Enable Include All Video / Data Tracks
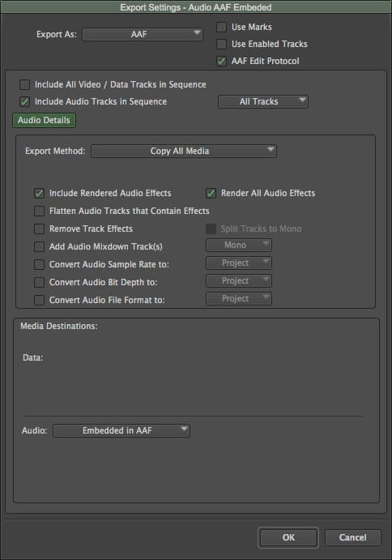The width and height of the screenshot is (392, 560). (x=24, y=84)
